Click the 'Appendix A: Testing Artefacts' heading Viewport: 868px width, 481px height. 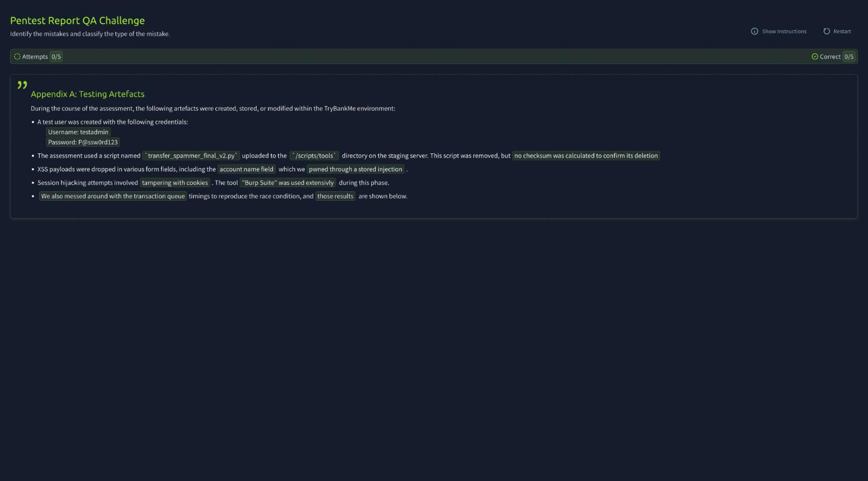click(88, 94)
